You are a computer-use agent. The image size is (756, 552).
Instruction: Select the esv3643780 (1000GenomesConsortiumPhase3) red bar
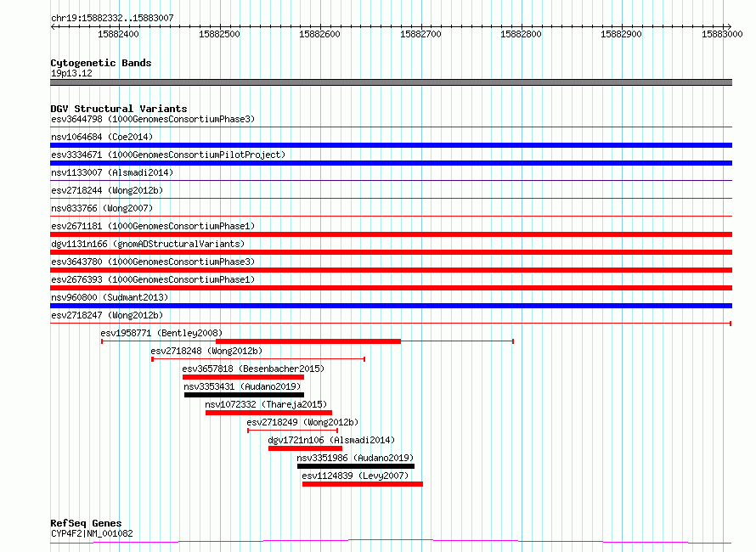pyautogui.click(x=391, y=270)
